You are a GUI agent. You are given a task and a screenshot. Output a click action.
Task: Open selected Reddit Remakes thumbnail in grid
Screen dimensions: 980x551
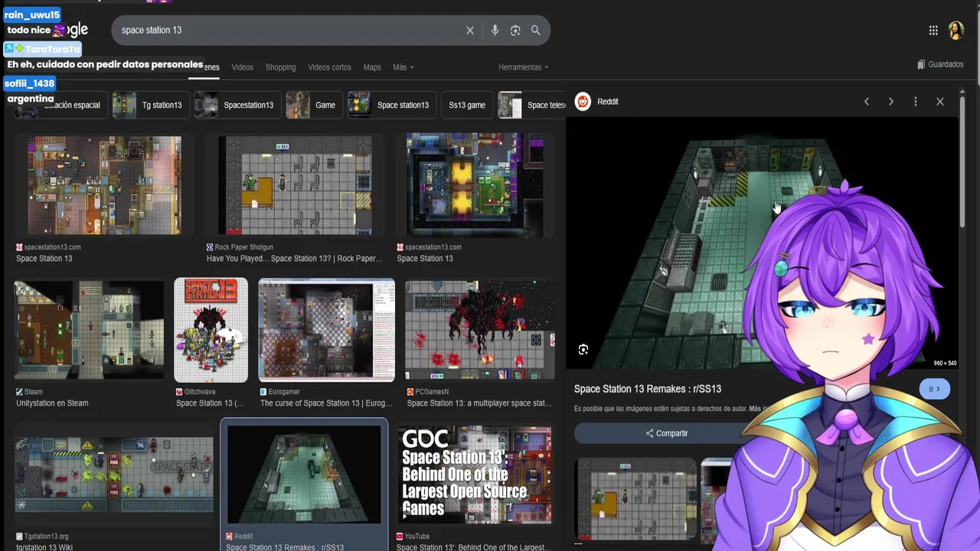(304, 474)
